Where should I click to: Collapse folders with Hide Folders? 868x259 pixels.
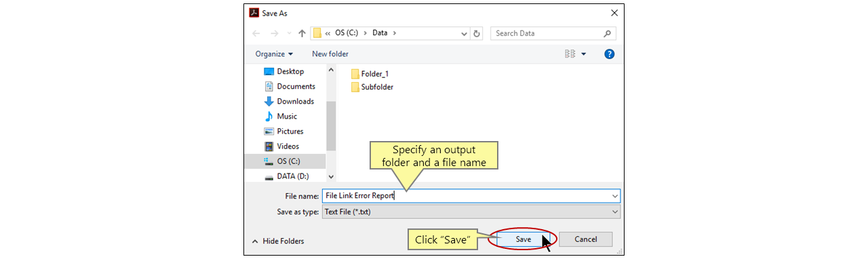[x=278, y=241]
